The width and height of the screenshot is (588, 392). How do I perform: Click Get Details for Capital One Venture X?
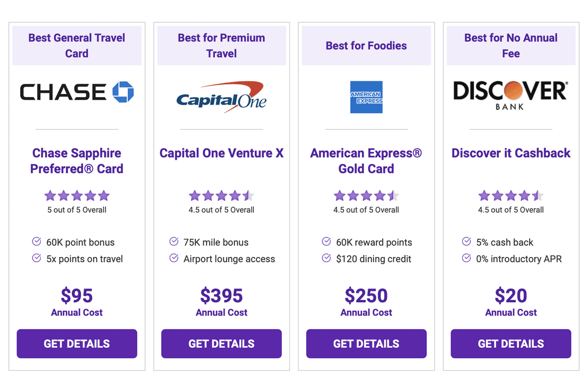tap(221, 343)
